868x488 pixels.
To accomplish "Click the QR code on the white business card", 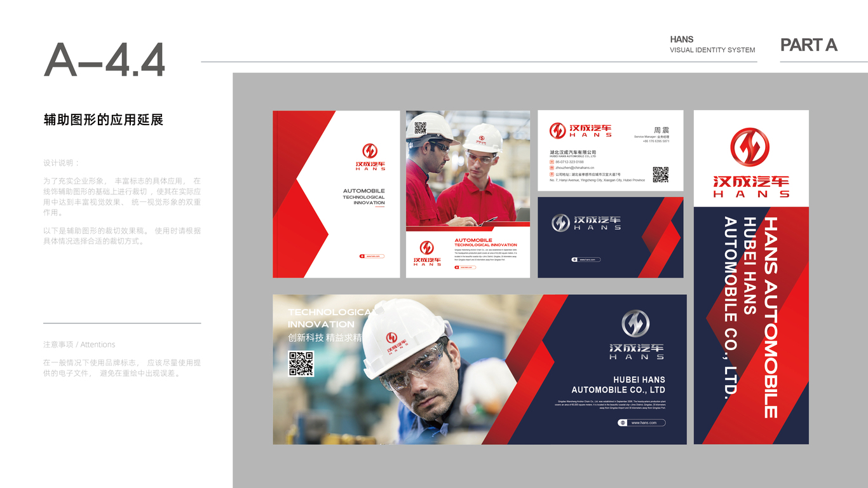I will (661, 174).
